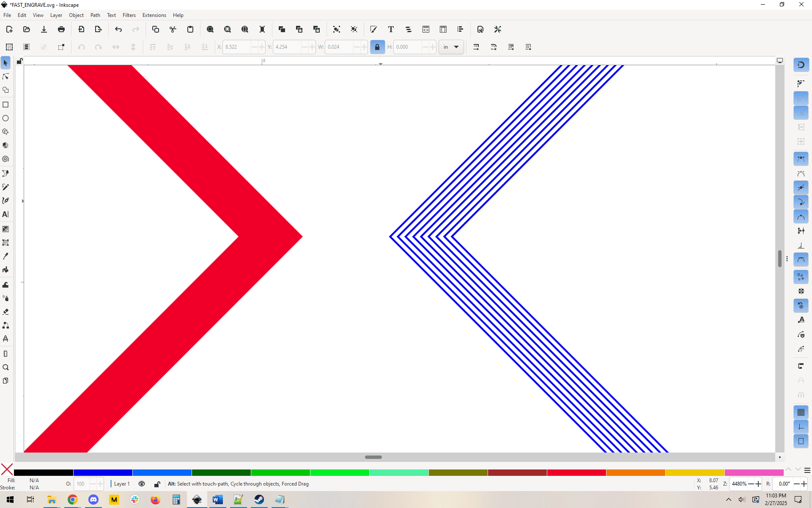
Task: Pick the pink palette swatch
Action: tap(754, 472)
